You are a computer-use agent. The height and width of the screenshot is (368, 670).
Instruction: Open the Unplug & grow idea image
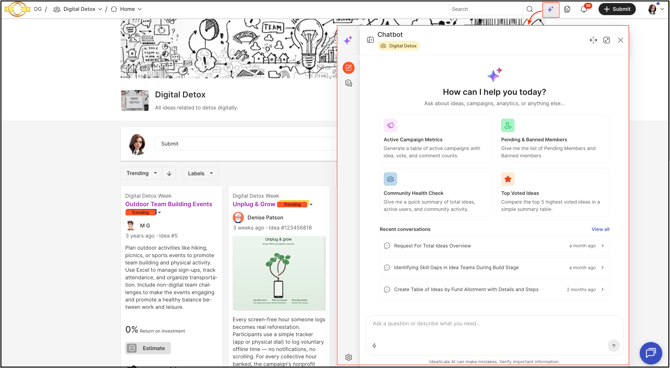[x=279, y=274]
